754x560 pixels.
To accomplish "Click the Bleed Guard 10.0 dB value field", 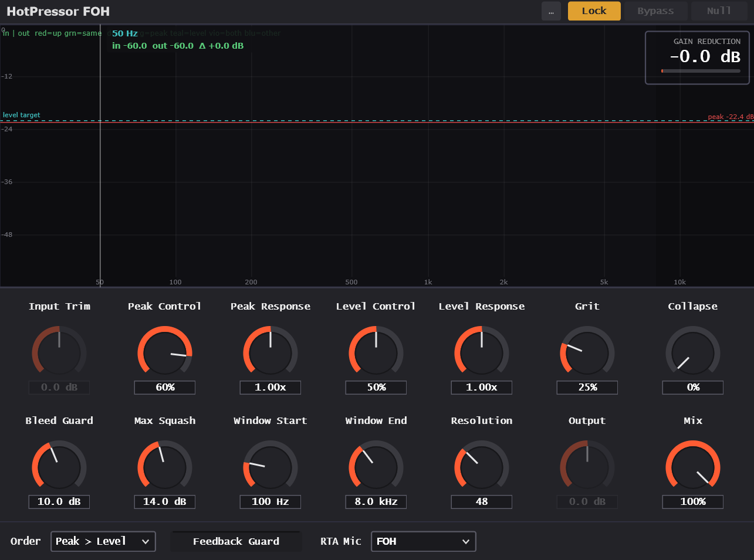I will tap(59, 501).
